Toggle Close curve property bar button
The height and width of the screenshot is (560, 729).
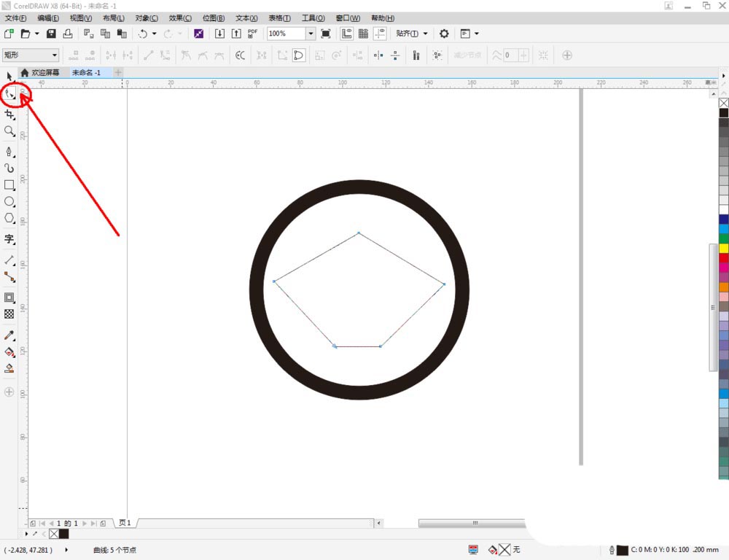pyautogui.click(x=298, y=55)
